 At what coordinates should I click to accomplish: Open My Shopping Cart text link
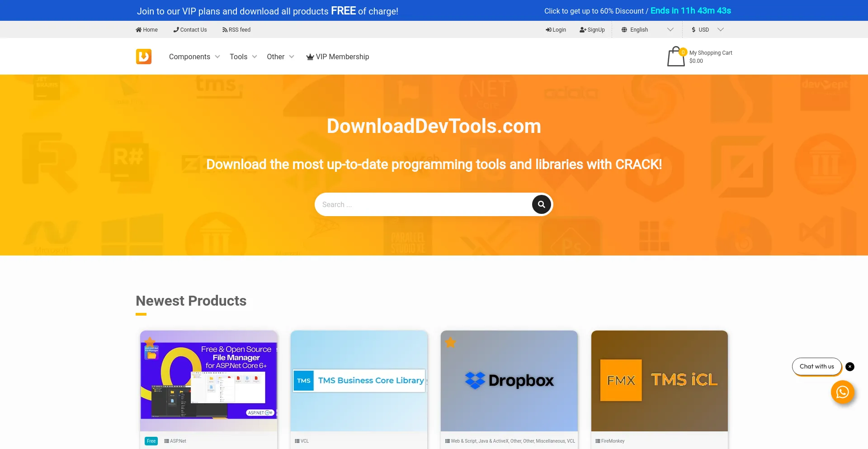click(x=711, y=53)
